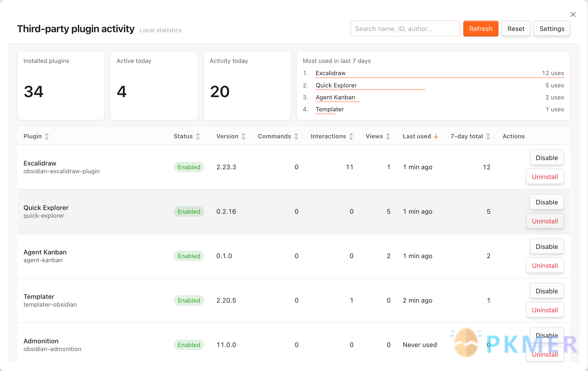Click the Most used in last 7 days heading
Viewport: 588px width, 371px height.
[x=337, y=61]
